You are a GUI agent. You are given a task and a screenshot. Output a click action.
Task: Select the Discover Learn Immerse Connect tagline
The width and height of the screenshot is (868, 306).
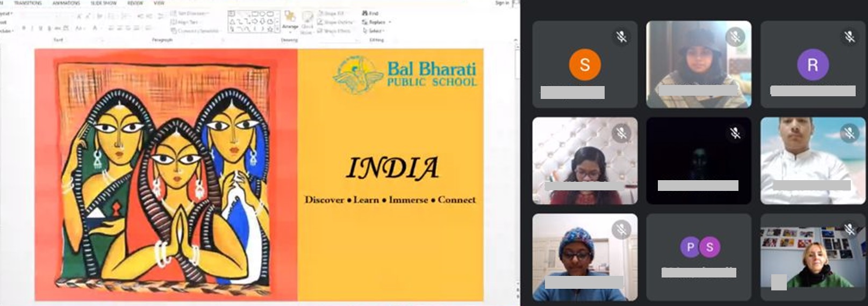coord(390,200)
